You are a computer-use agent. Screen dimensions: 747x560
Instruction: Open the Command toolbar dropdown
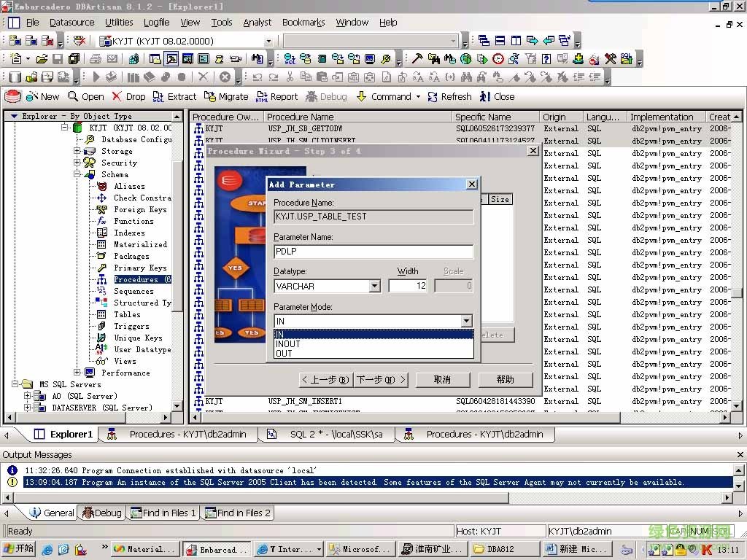418,96
